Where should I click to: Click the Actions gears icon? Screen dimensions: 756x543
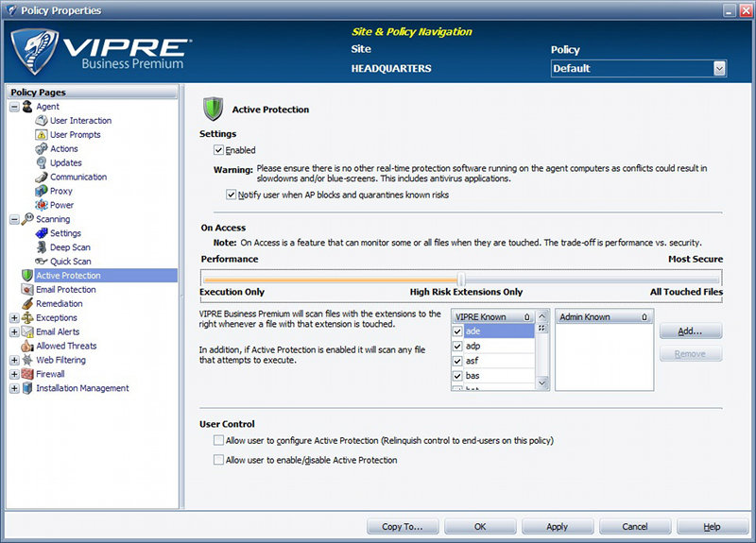point(42,148)
